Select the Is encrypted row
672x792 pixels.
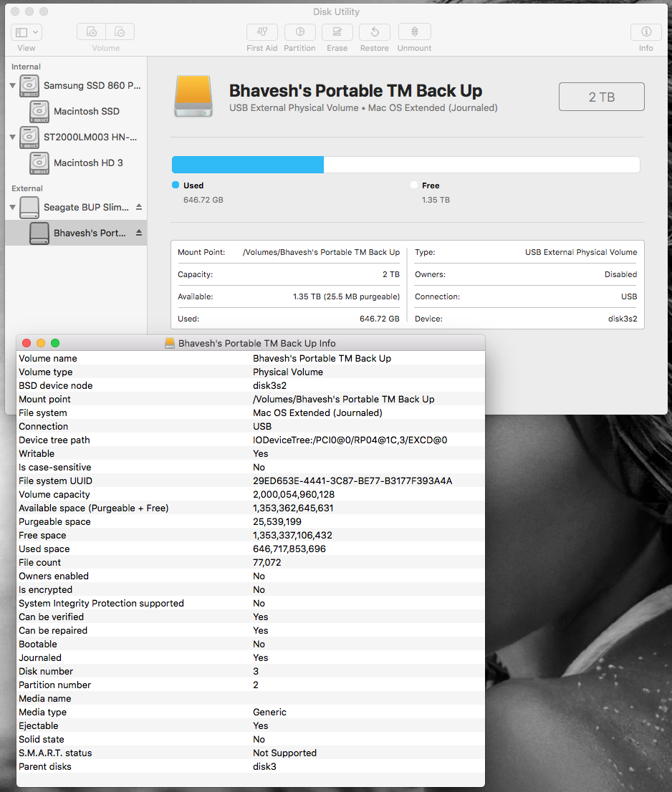[x=251, y=589]
